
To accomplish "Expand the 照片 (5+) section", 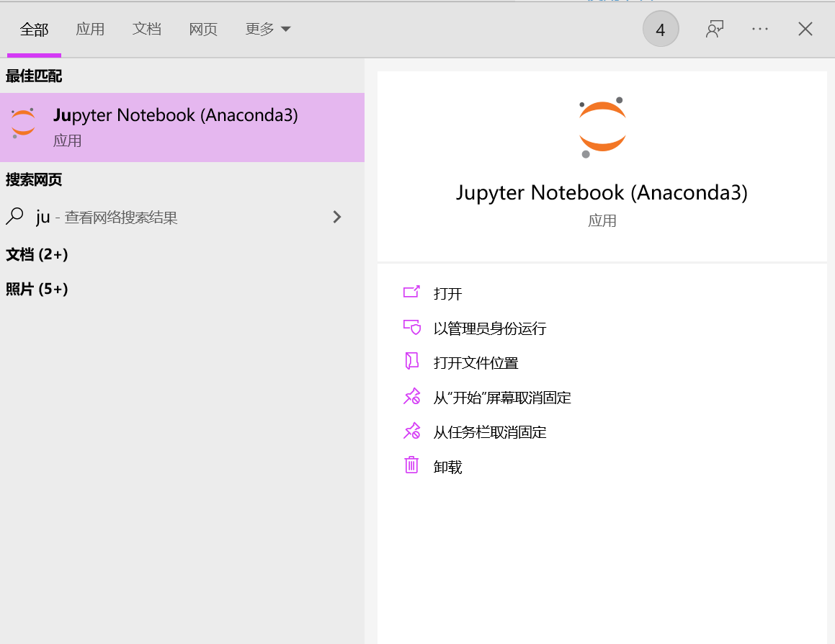I will (37, 289).
